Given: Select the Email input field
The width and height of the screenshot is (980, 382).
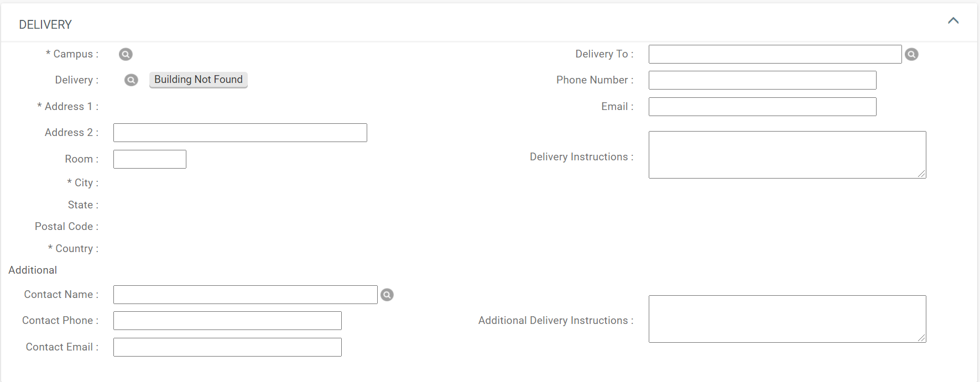Looking at the screenshot, I should point(762,107).
